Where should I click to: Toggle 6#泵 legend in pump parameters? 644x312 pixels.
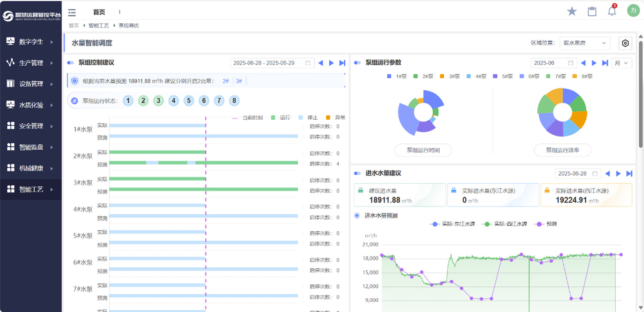530,76
